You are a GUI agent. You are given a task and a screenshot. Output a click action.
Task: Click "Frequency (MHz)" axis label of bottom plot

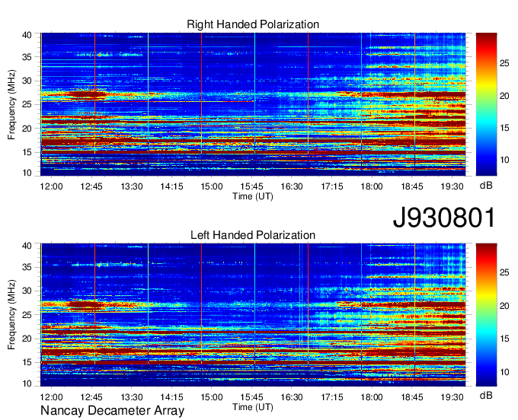click(x=11, y=315)
